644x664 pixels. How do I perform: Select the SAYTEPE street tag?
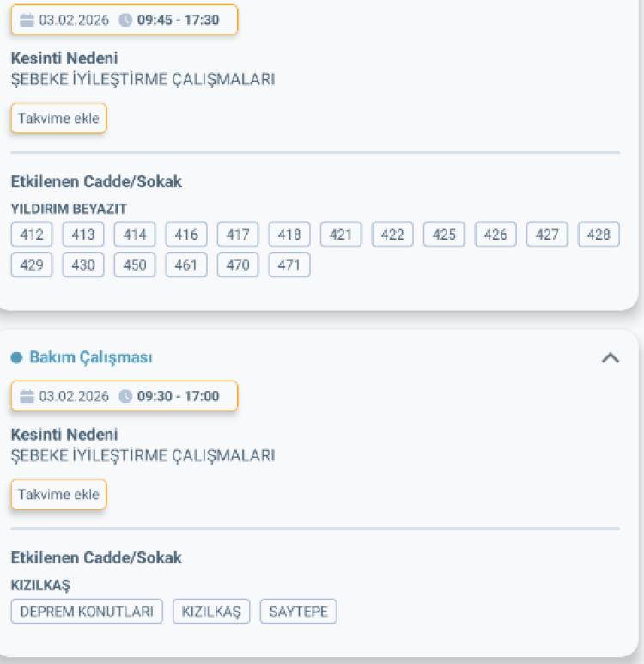coord(299,612)
